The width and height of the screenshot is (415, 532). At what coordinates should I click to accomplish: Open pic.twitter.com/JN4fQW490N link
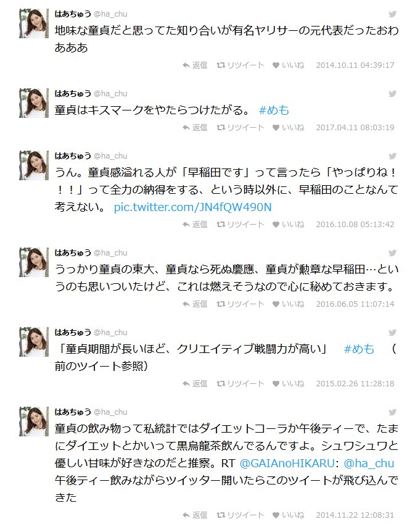pyautogui.click(x=193, y=207)
